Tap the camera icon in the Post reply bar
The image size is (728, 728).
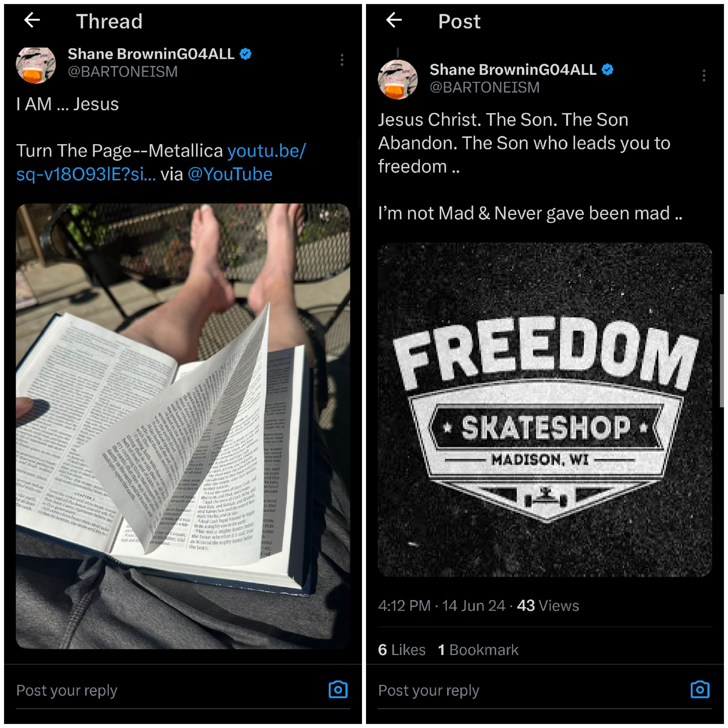pos(700,689)
